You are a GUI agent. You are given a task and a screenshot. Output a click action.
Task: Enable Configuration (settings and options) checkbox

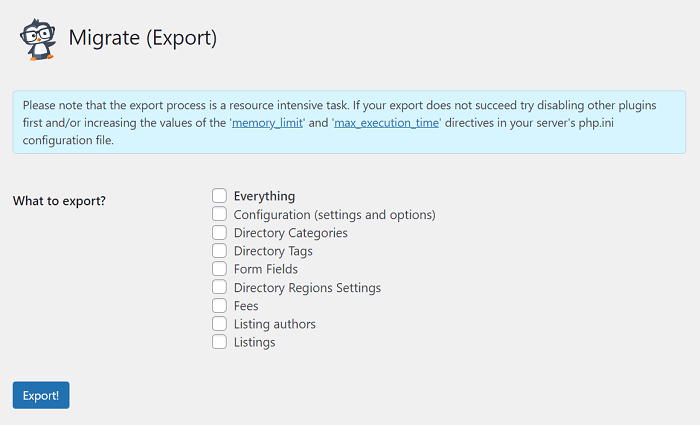[x=219, y=214]
